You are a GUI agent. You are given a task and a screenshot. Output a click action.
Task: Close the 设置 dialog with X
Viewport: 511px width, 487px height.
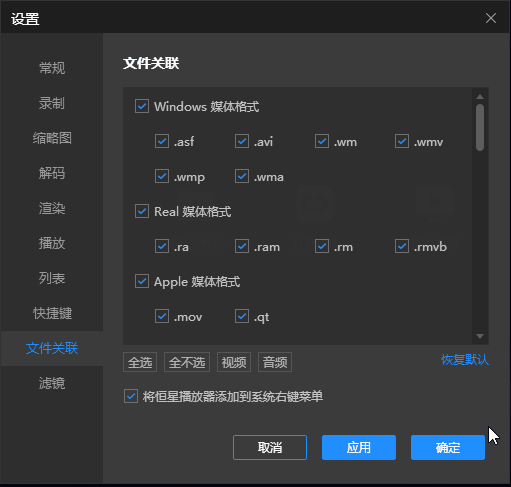point(491,18)
